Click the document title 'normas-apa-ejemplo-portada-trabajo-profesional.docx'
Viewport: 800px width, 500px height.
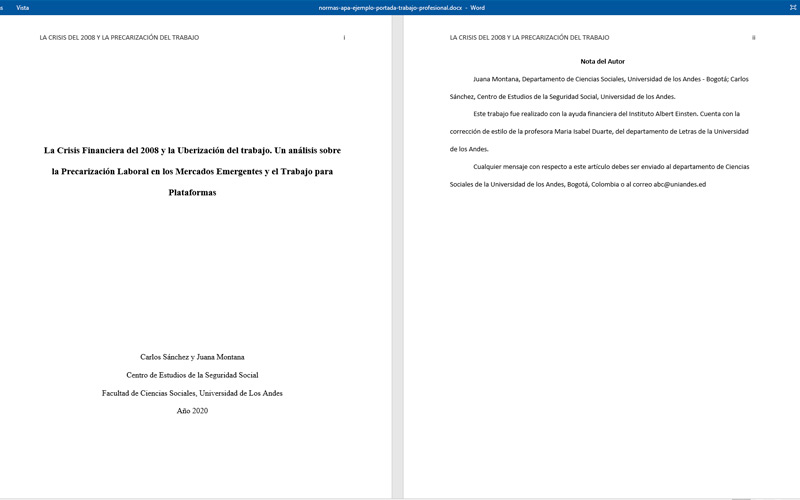click(x=390, y=8)
